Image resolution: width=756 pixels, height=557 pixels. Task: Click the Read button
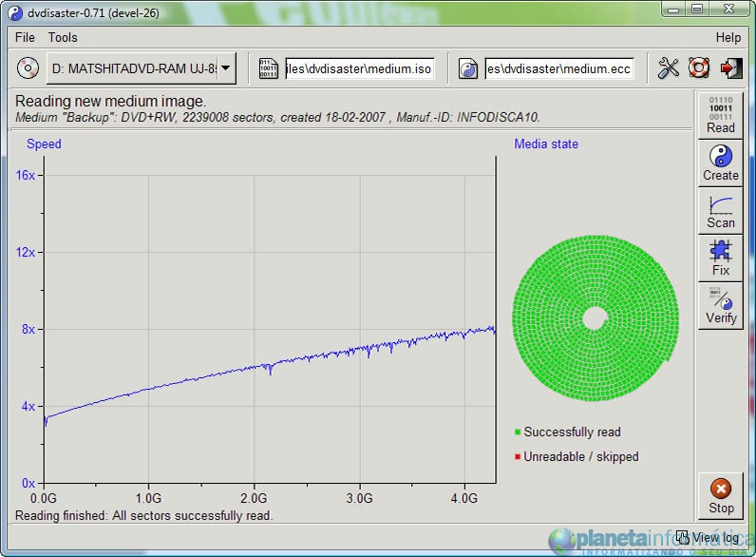(x=721, y=115)
